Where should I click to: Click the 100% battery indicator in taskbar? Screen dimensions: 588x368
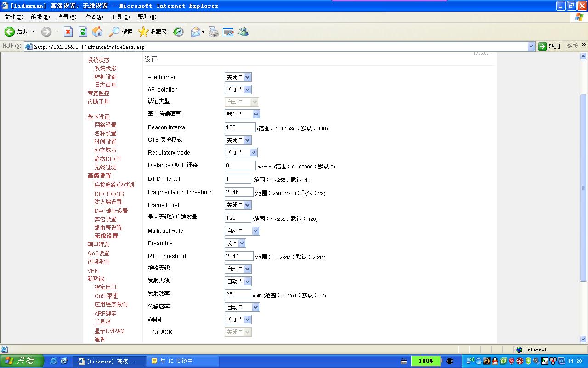pos(426,361)
